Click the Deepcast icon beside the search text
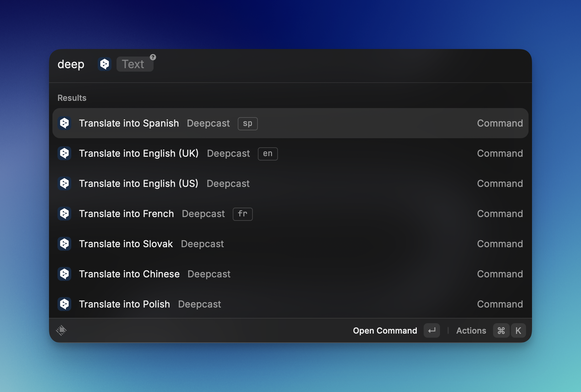The height and width of the screenshot is (392, 581). [x=105, y=64]
